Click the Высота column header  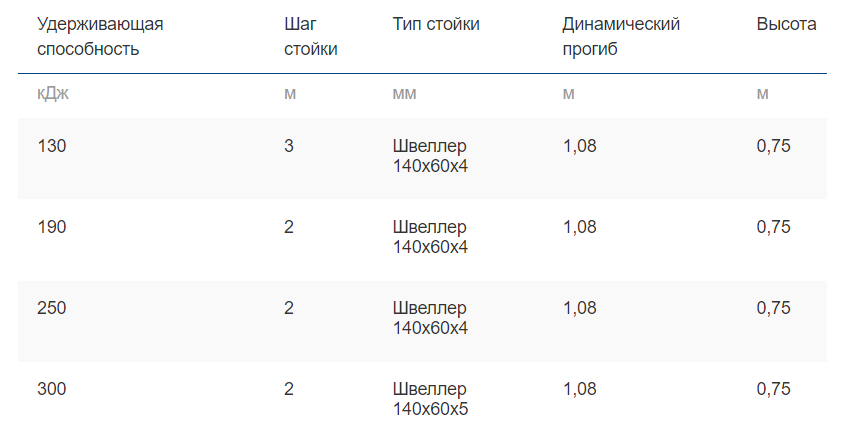(786, 24)
